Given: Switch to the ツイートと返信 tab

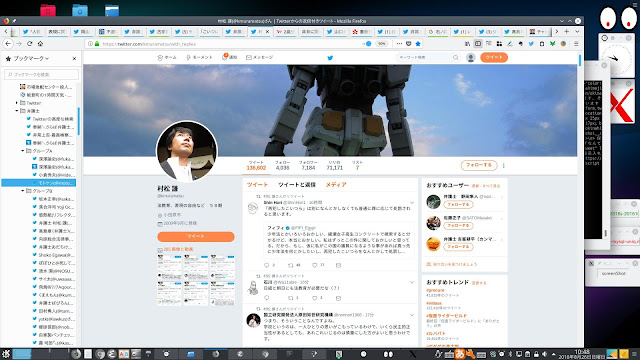Looking at the screenshot, I should pos(297,185).
